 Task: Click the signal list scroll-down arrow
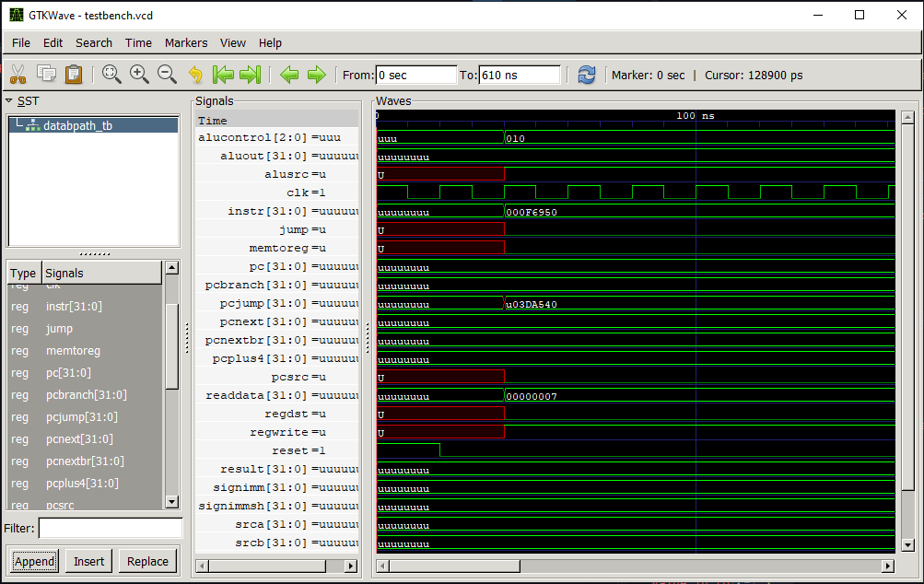point(171,502)
